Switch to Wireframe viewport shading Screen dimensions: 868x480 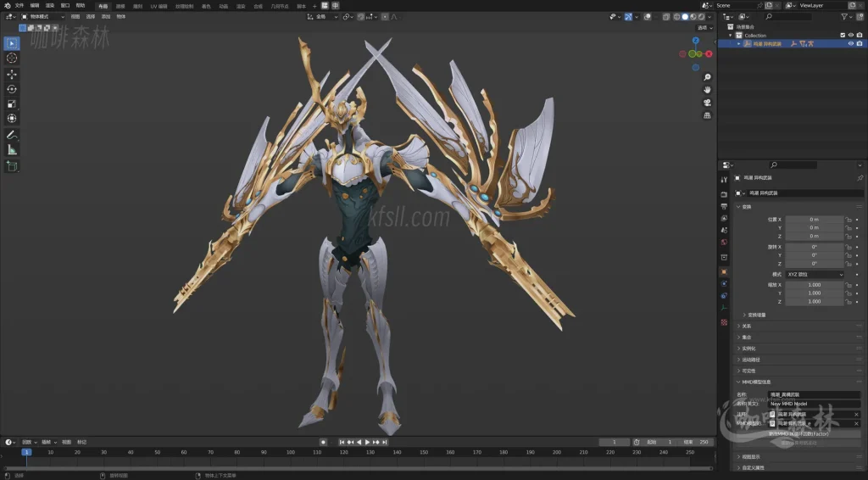pyautogui.click(x=676, y=17)
